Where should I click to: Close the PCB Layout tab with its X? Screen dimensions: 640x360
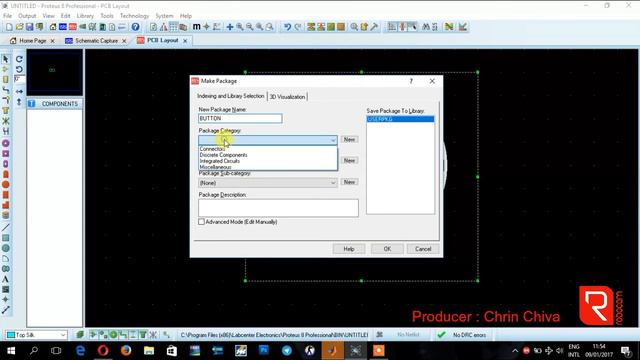pos(185,41)
